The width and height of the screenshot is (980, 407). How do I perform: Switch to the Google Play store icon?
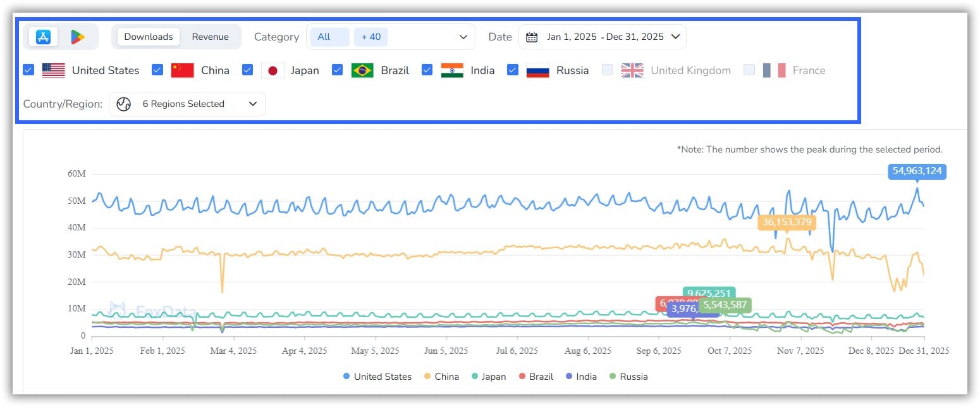pos(78,37)
